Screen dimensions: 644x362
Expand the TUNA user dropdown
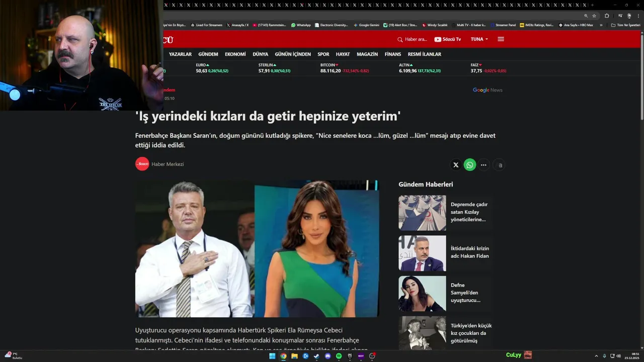[x=479, y=39]
